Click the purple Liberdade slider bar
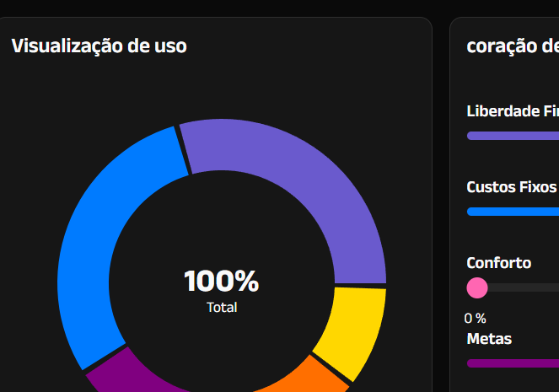 [512, 136]
